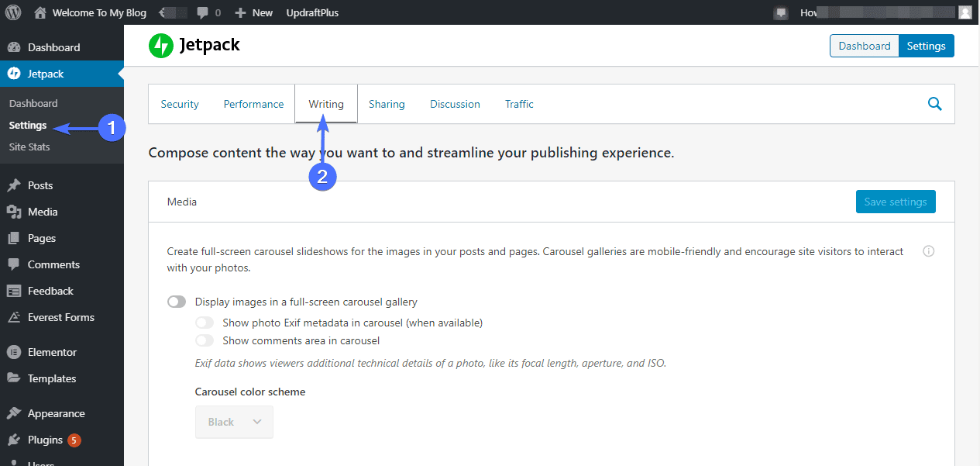Open the Carousel color scheme Black dropdown

click(x=234, y=422)
